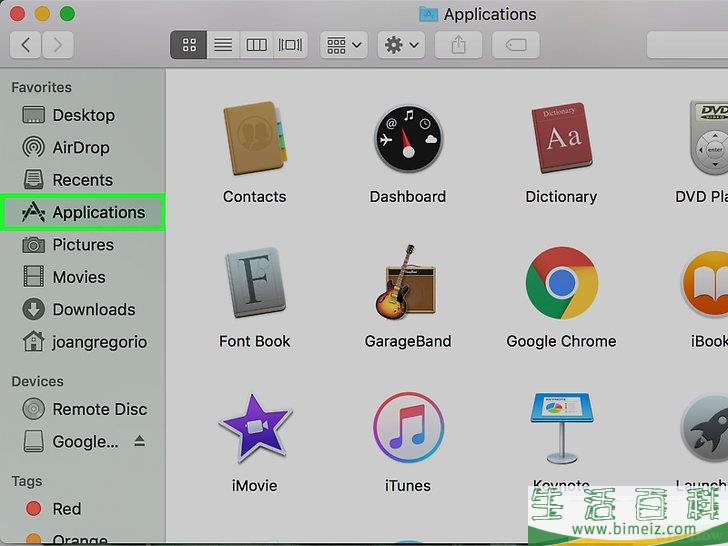Open AirDrop in the sidebar

pyautogui.click(x=83, y=148)
